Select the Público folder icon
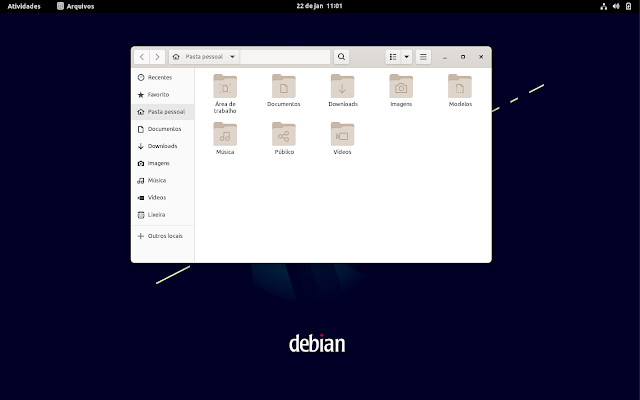640x400 pixels. [284, 134]
